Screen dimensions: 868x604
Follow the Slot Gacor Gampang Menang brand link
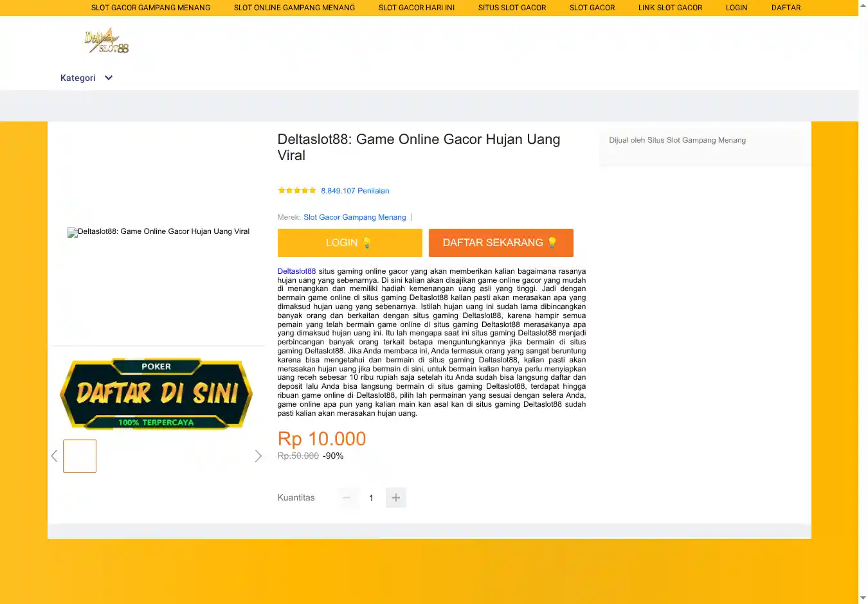354,217
